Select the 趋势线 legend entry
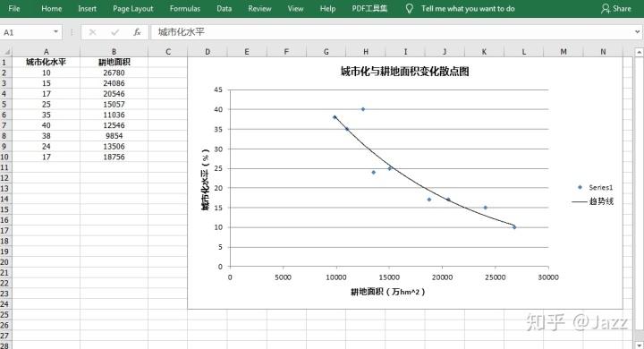This screenshot has width=644, height=349. pos(593,201)
